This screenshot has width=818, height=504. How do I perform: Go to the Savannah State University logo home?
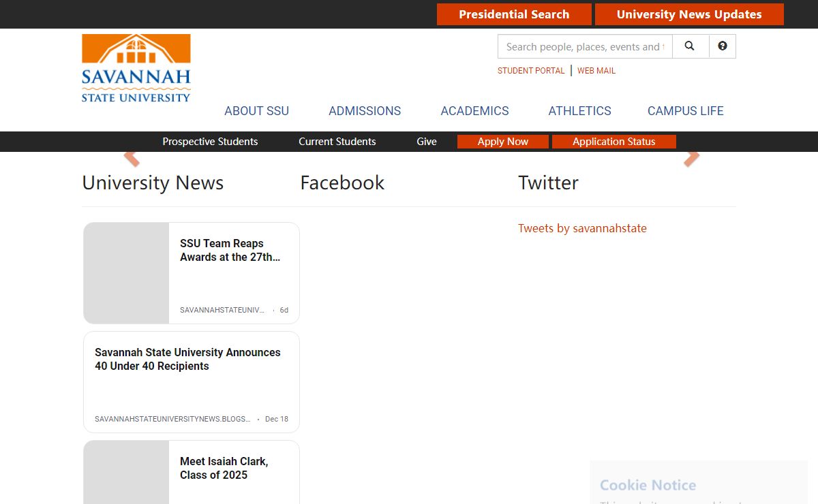click(136, 69)
